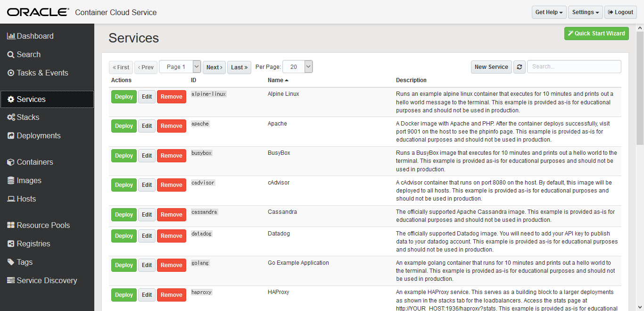
Task: Click the Service Discovery server icon
Action: coord(11,281)
